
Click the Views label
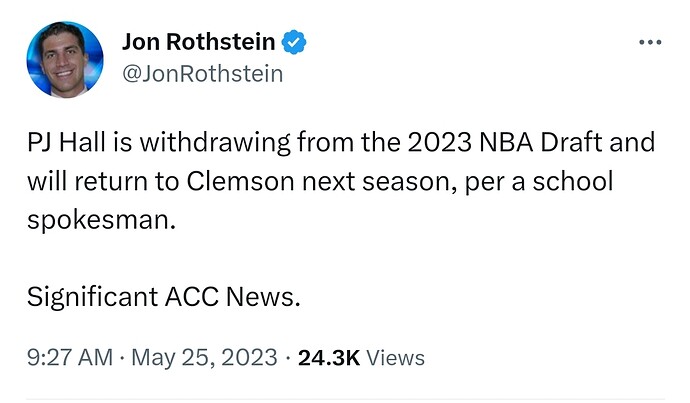tap(395, 357)
